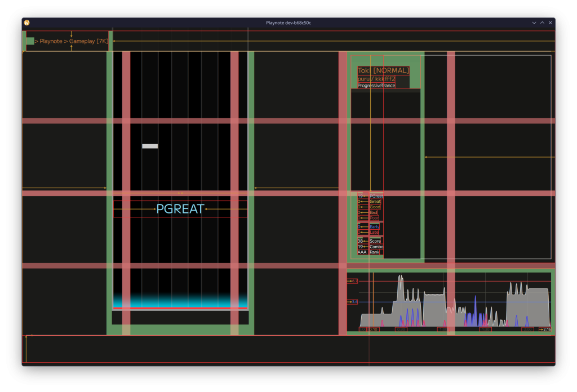
Task: Click the white falling note in the playfield
Action: click(x=150, y=146)
